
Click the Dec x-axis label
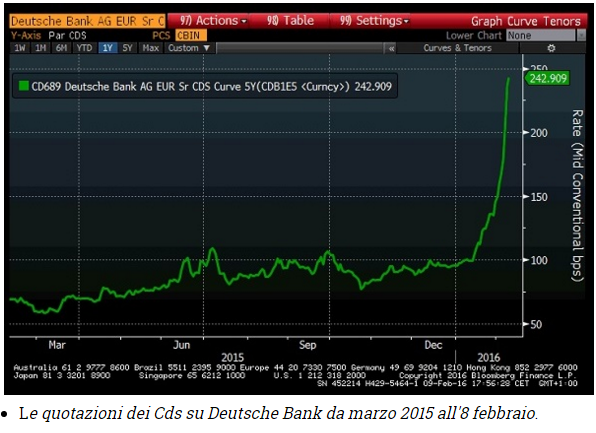click(433, 345)
